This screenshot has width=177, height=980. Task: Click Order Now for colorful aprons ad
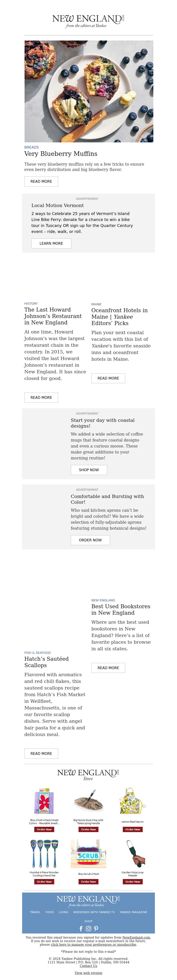(x=90, y=540)
